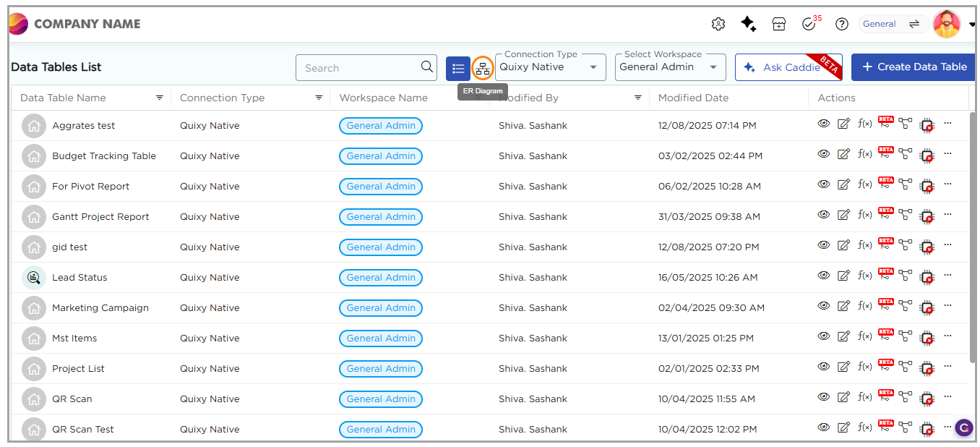
Task: Click the eye icon for Gantt Project Report
Action: point(823,215)
